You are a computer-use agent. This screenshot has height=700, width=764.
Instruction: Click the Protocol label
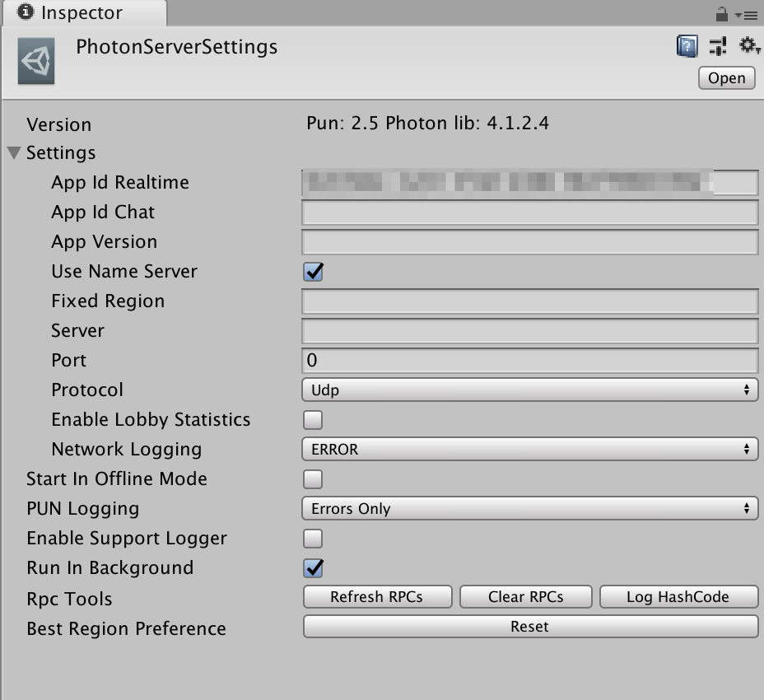click(87, 390)
